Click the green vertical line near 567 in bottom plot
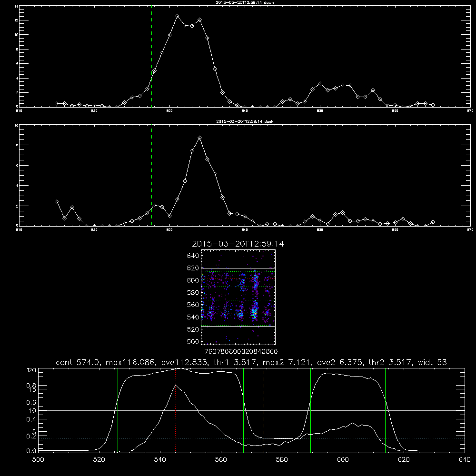Image resolution: width=476 pixels, height=476 pixels. coord(243,410)
